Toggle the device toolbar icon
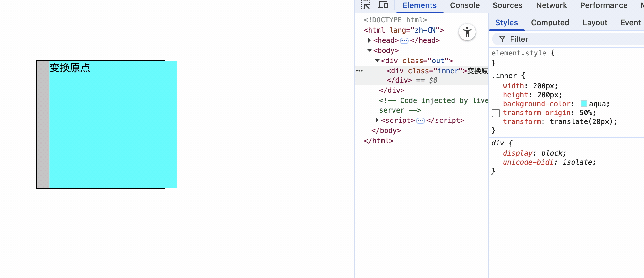 pos(383,5)
